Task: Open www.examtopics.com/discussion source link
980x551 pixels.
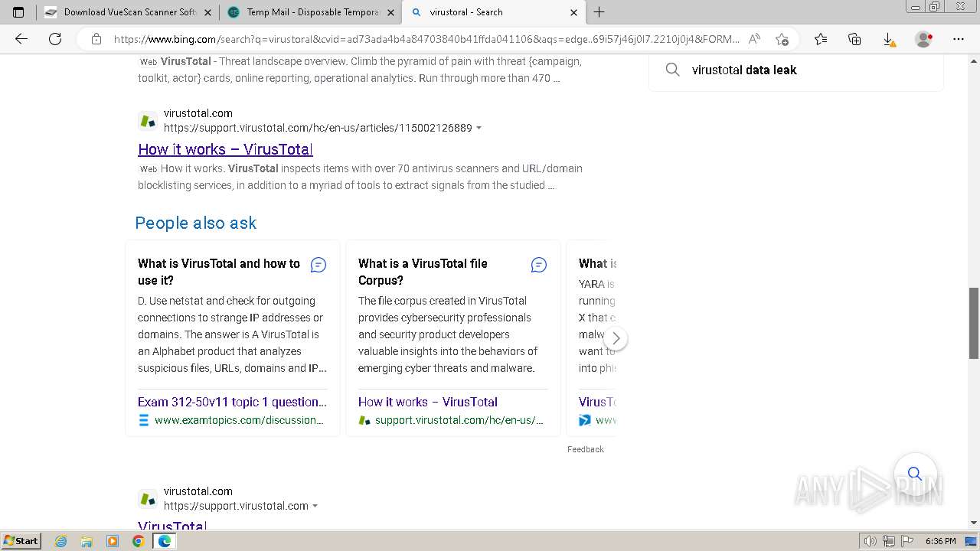Action: coord(239,420)
